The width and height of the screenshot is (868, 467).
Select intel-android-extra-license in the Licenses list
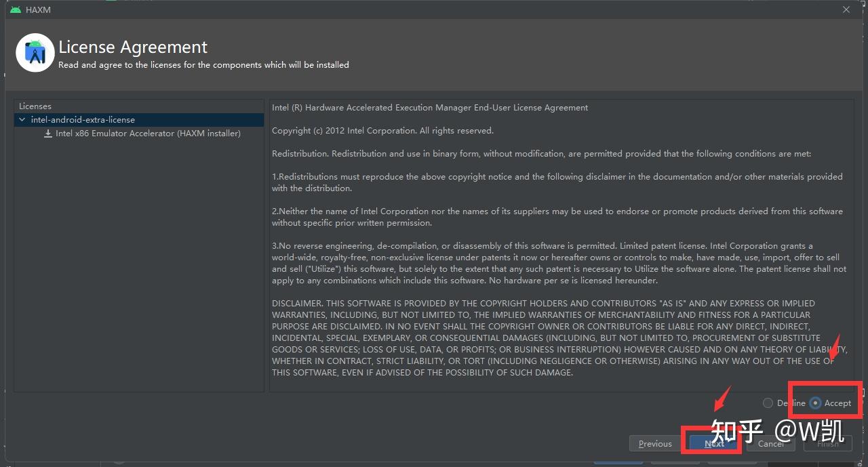point(138,119)
